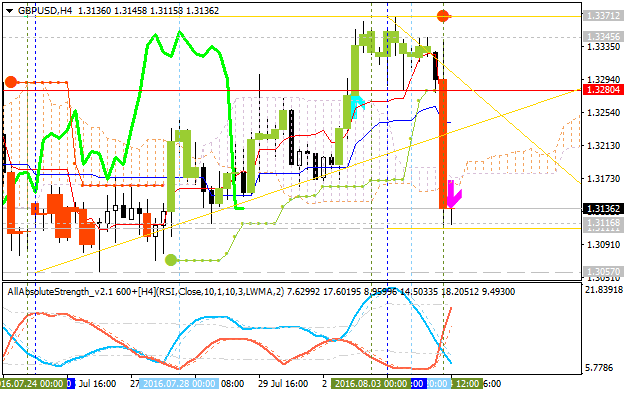Click the large orange dot at 1.33712
Image resolution: width=624 pixels, height=395 pixels.
click(443, 16)
